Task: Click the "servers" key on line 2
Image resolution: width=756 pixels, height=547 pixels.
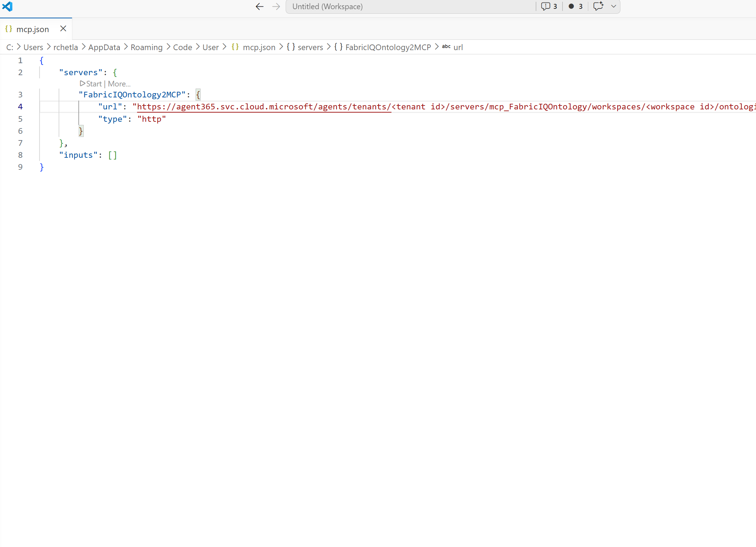Action: tap(81, 72)
